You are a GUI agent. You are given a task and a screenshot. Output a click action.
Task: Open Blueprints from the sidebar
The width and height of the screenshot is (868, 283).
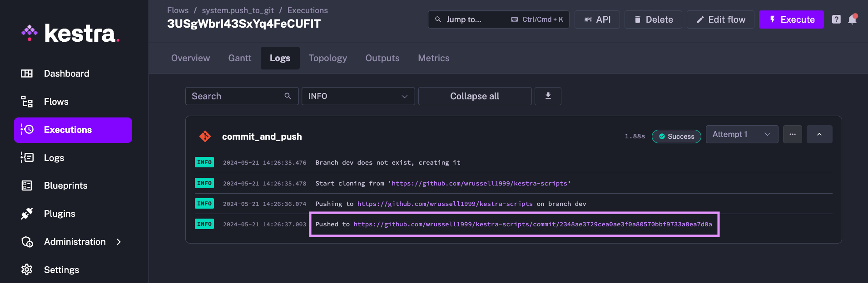65,185
